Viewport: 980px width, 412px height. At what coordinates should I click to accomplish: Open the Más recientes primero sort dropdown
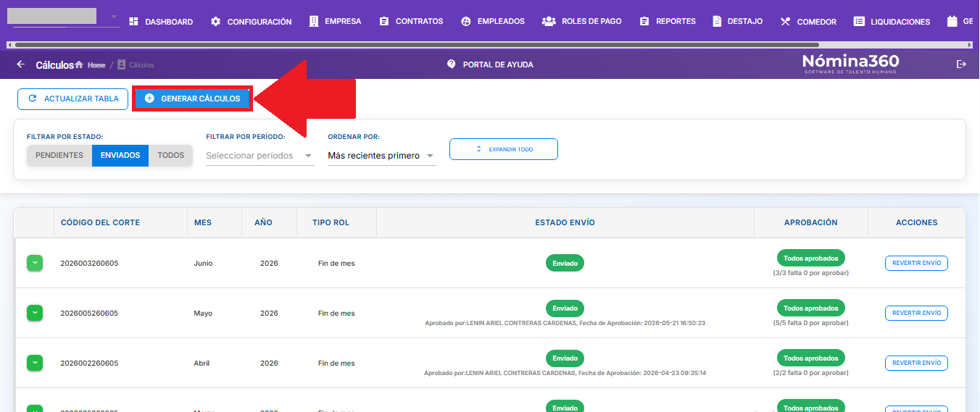click(x=382, y=156)
